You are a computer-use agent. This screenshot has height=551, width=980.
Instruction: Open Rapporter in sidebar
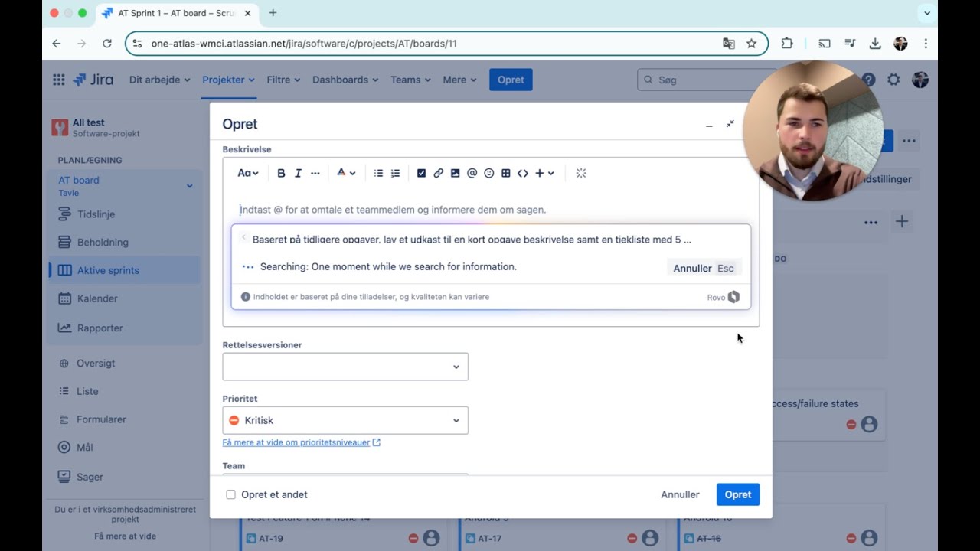(125, 328)
